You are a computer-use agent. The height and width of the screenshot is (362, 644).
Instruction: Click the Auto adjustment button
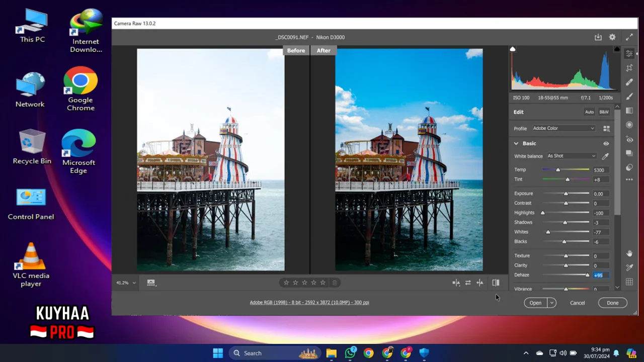click(x=589, y=112)
